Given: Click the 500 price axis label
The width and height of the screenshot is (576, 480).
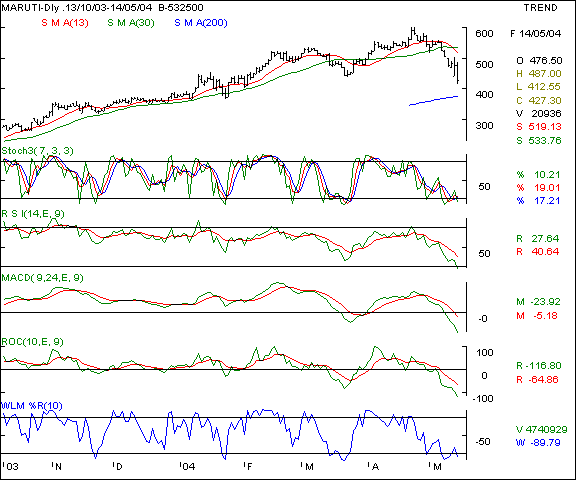Looking at the screenshot, I should click(x=484, y=64).
